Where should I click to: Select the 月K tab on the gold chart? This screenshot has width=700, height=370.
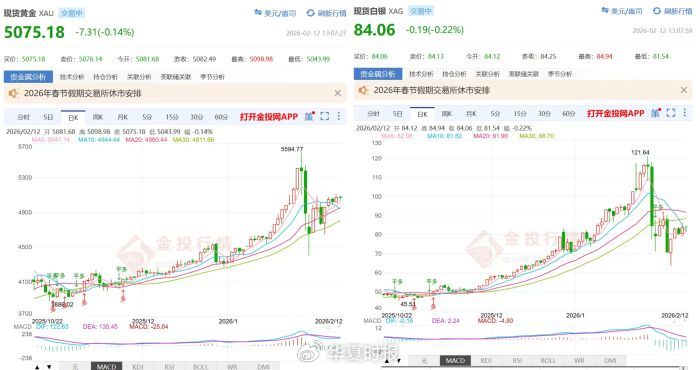tap(122, 117)
